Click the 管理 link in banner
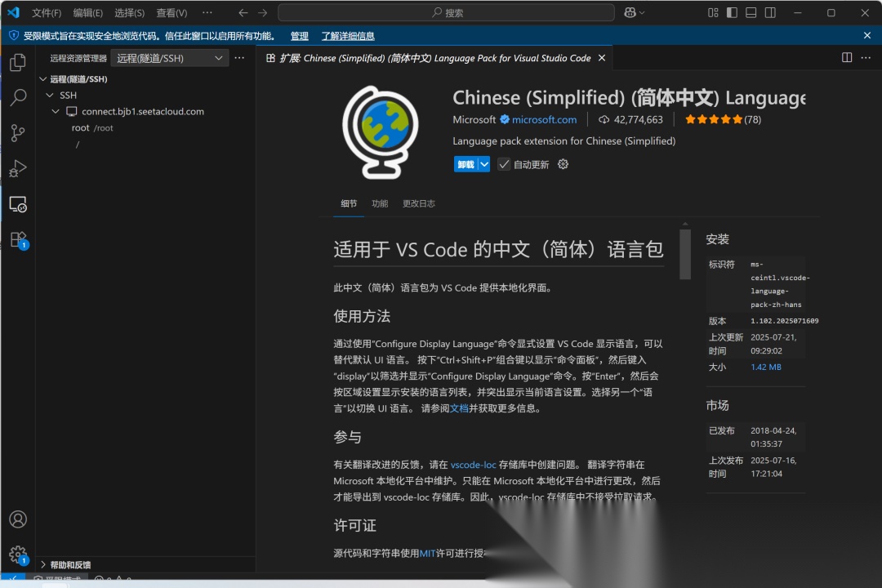The image size is (882, 588). pos(299,36)
